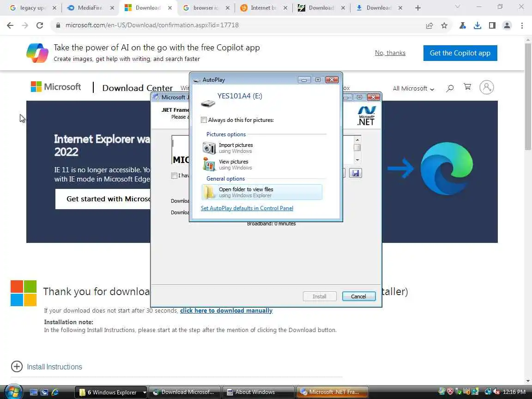The height and width of the screenshot is (399, 532).
Task: Close the MediaFire tab
Action: pos(112,8)
